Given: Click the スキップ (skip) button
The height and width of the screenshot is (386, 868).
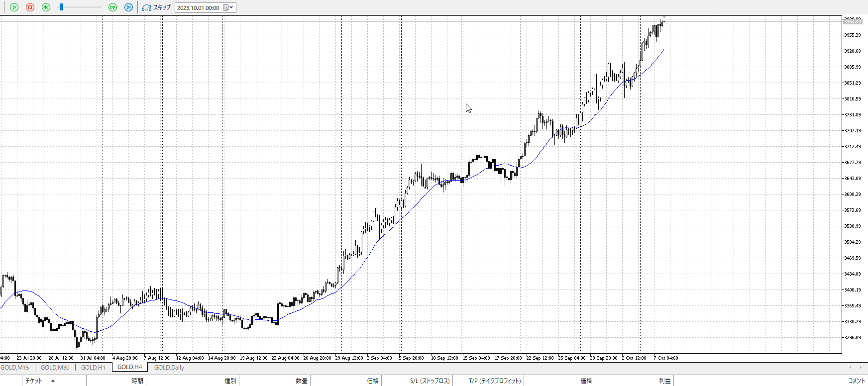Looking at the screenshot, I should point(156,7).
